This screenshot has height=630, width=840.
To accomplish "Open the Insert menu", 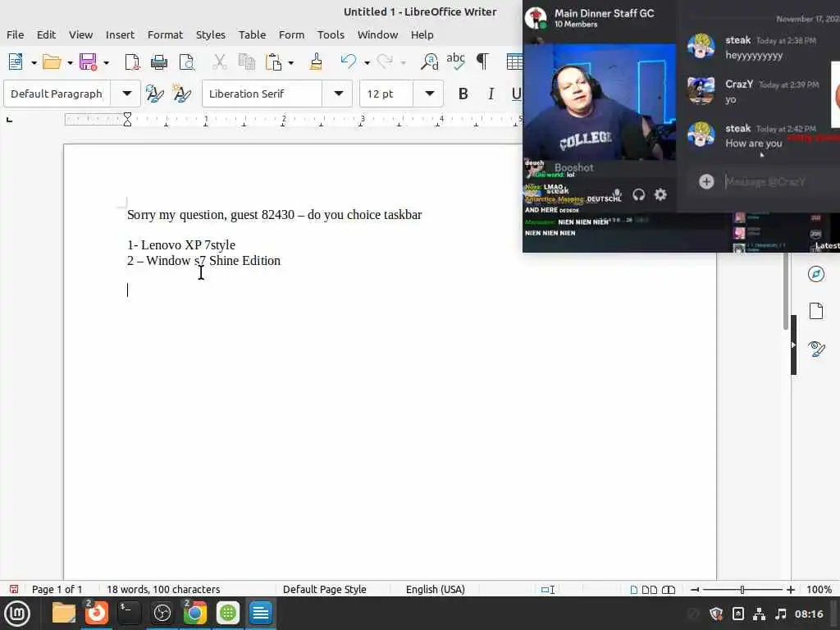I will [120, 34].
